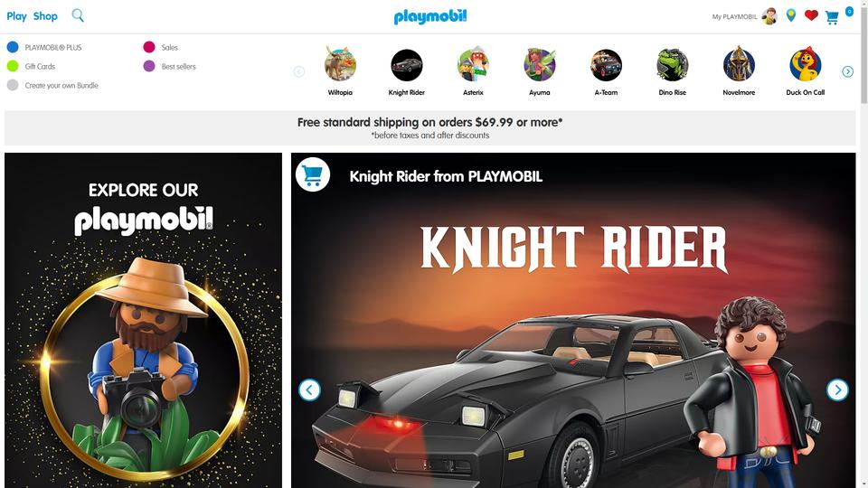Open the shopping cart icon in header
868x488 pixels.
[832, 18]
